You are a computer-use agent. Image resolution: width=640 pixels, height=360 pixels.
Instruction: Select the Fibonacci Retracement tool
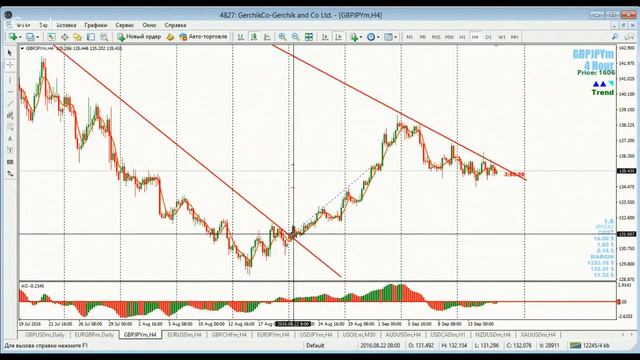pos(10,127)
